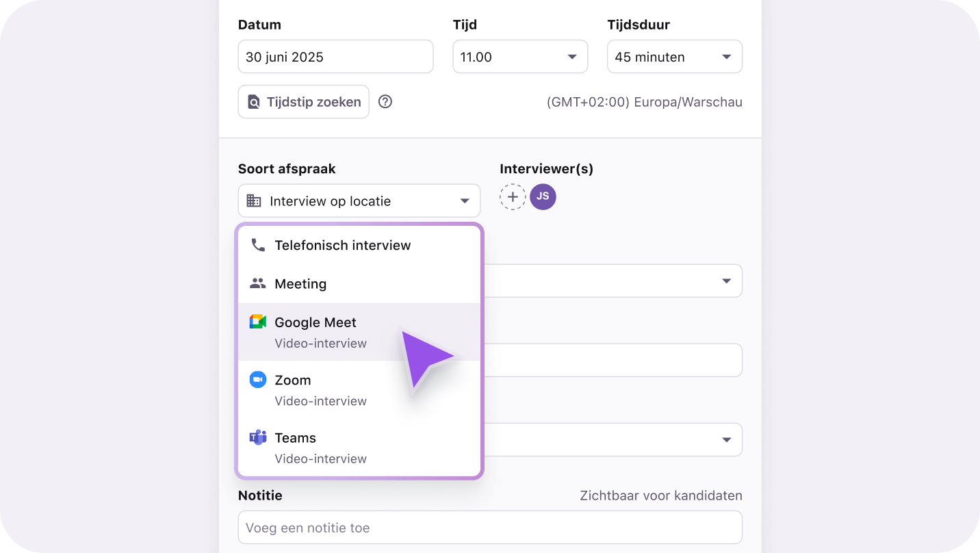Choose Meeting from the appointment list
This screenshot has width=980, height=553.
[300, 283]
